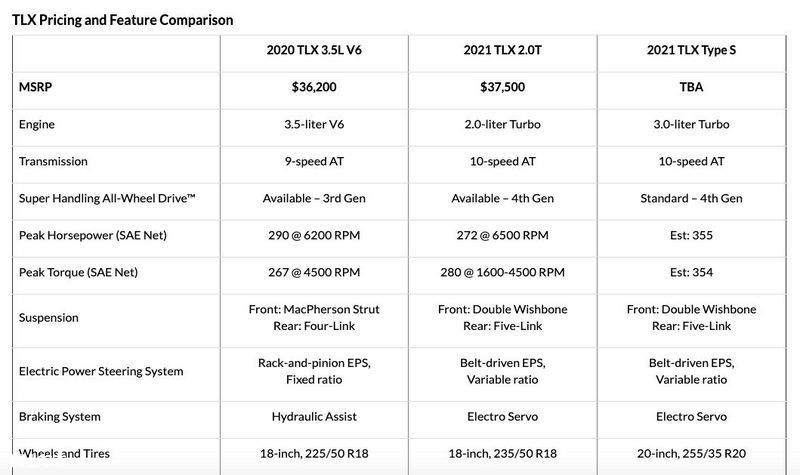Select Super Handling All-Wheel Drive row label

click(x=107, y=198)
